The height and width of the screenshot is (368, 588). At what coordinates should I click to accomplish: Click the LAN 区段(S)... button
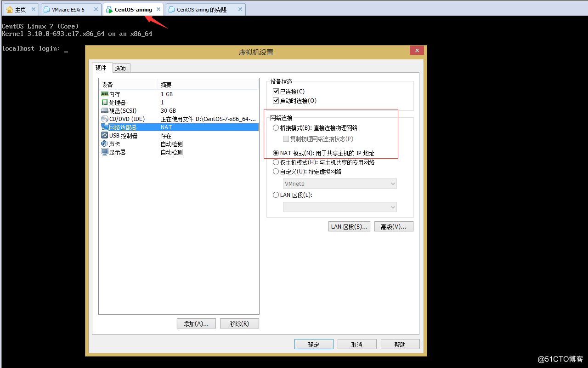pos(350,226)
